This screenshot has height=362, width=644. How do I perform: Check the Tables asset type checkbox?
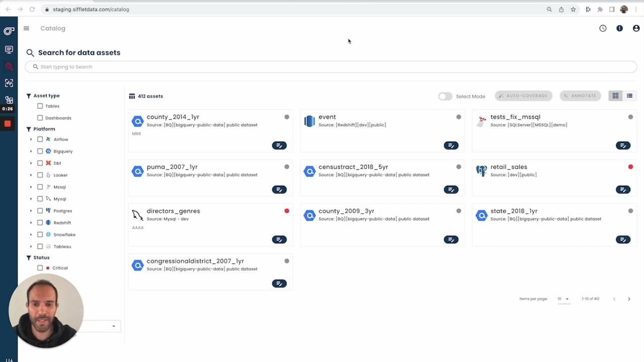point(40,106)
